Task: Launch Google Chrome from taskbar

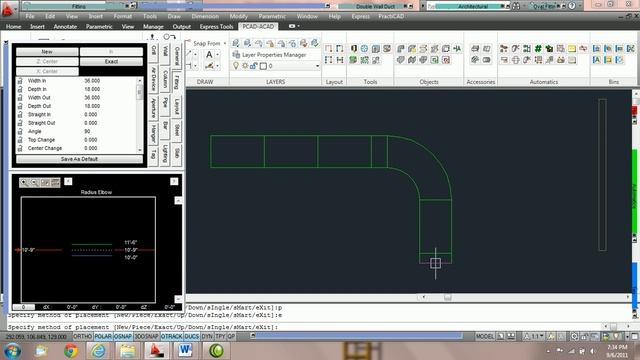Action: 71,351
